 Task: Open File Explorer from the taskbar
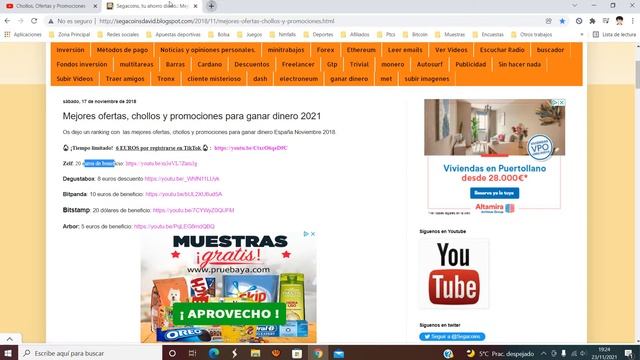pos(256,353)
